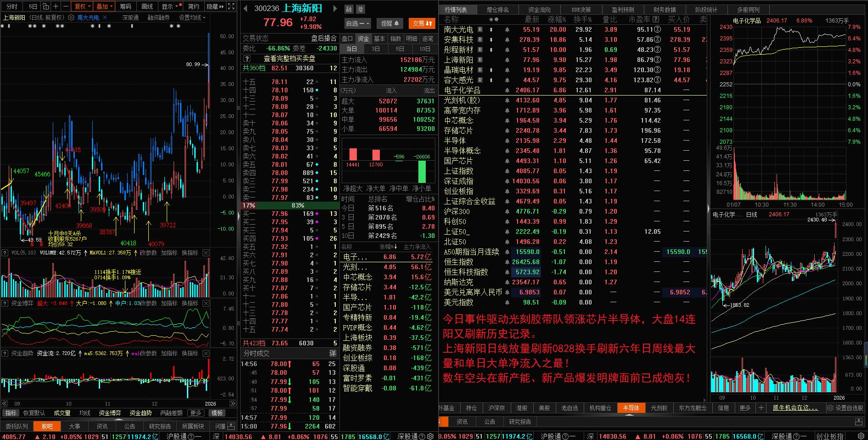The width and height of the screenshot is (868, 440).
Task: Open the 显示 display dropdown
Action: click(x=169, y=6)
